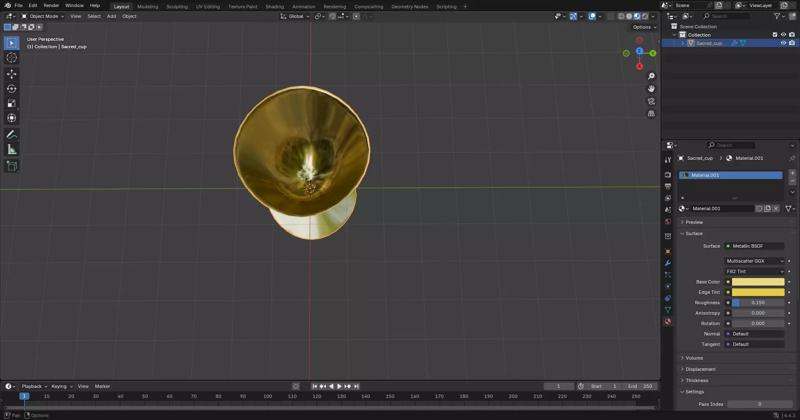Open the Object Mode dropdown
This screenshot has height=420, width=800.
[43, 16]
